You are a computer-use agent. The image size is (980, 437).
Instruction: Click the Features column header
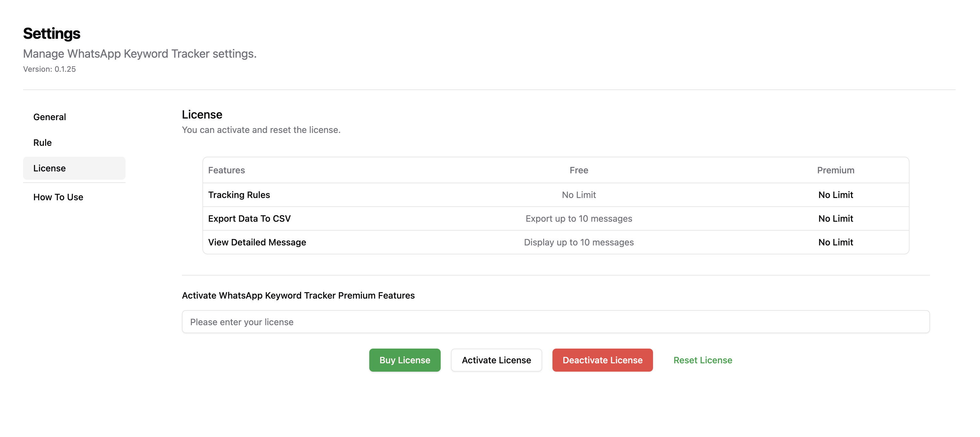click(x=226, y=170)
